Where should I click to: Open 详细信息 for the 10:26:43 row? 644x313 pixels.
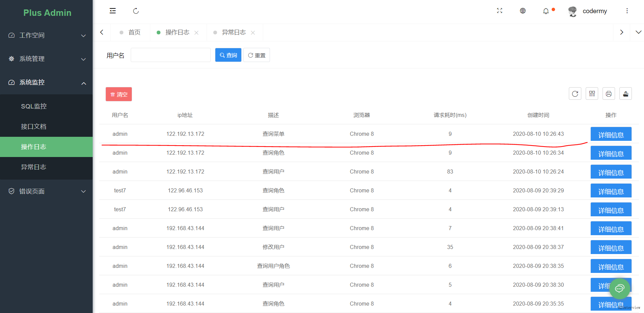pyautogui.click(x=611, y=135)
